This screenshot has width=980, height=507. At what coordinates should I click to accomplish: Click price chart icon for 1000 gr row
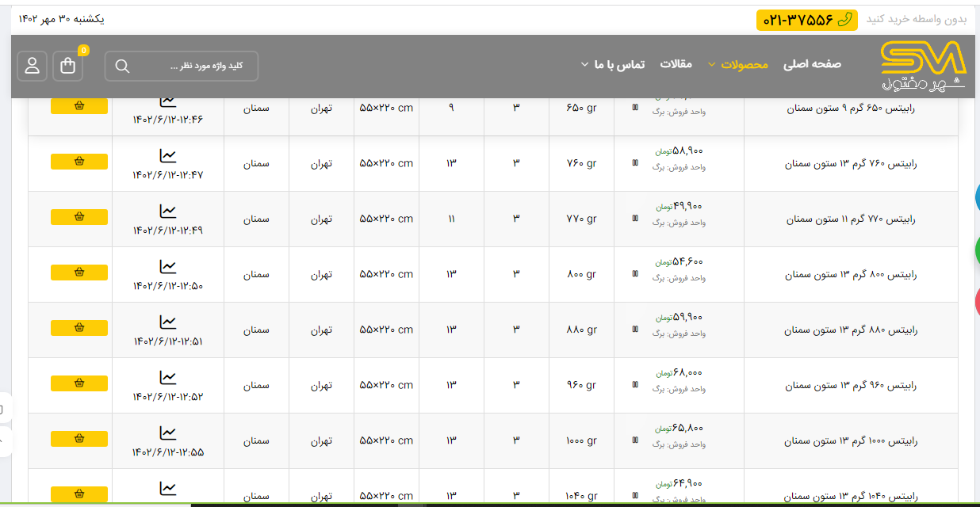click(x=167, y=433)
